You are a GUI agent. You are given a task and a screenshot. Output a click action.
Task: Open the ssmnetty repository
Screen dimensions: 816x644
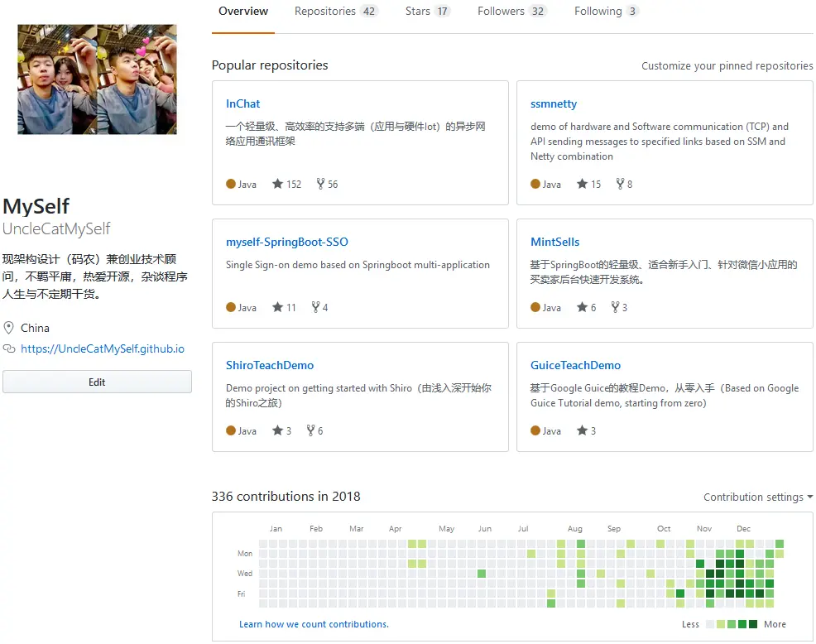click(554, 103)
